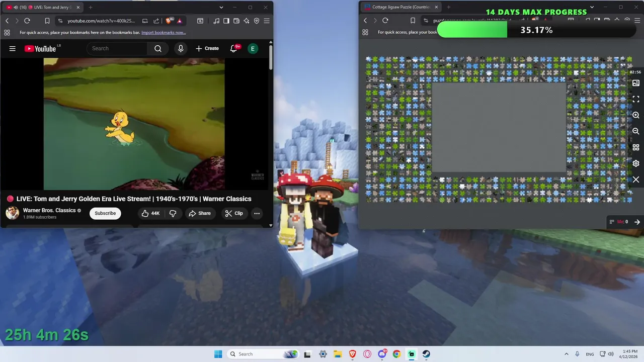Image resolution: width=644 pixels, height=362 pixels.
Task: Reload the Cottage Jigsaw Puzzle page
Action: tap(385, 21)
